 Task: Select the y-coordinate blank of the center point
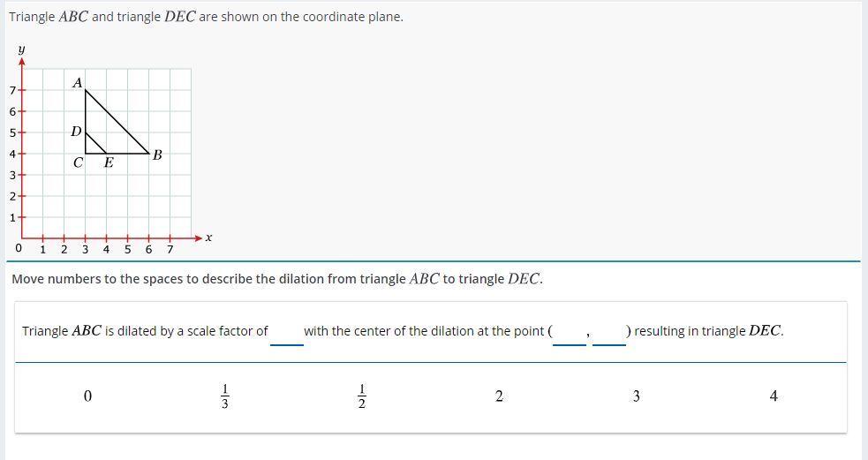[608, 334]
